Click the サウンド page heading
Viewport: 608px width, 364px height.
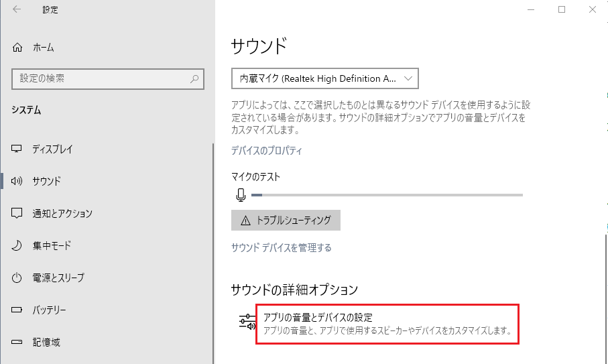(259, 46)
